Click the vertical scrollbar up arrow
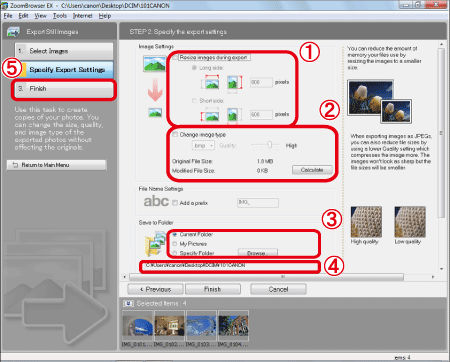The image size is (450, 362). [x=441, y=44]
